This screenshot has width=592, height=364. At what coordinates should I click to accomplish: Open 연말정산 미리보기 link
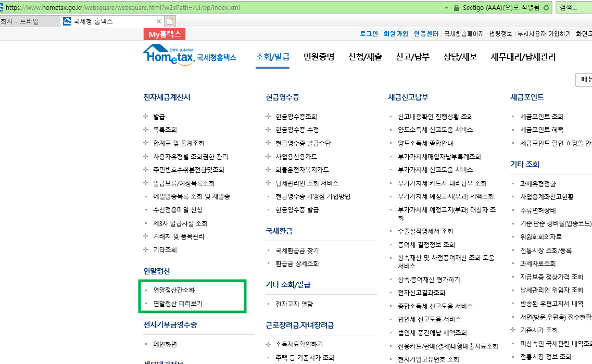[178, 304]
